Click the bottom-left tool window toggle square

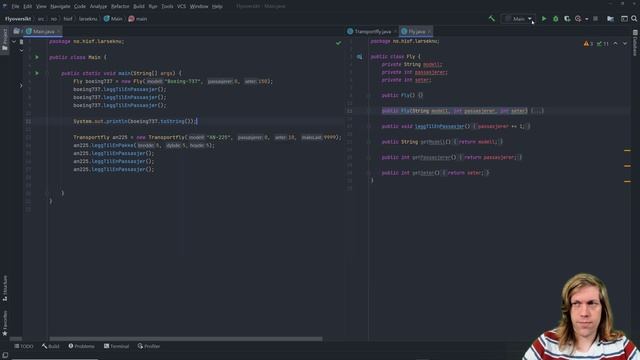[5, 356]
